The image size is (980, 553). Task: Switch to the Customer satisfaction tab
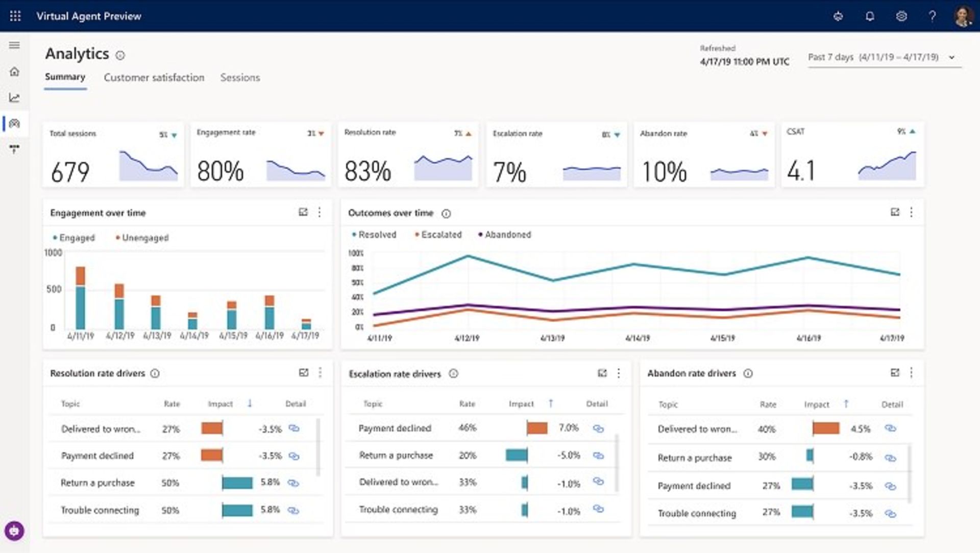154,78
